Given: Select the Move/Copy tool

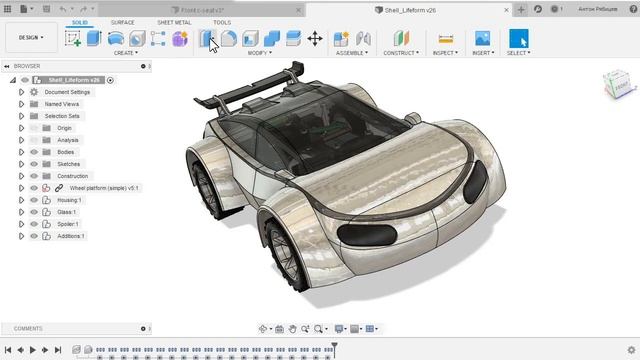Looking at the screenshot, I should click(315, 39).
